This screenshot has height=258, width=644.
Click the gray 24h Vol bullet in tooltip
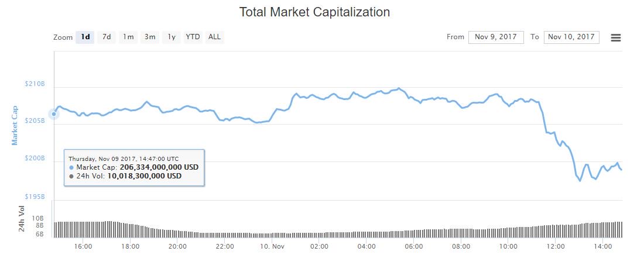point(71,176)
